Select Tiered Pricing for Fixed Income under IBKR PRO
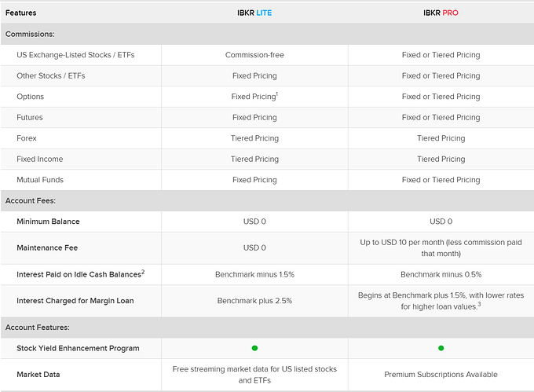This screenshot has width=534, height=392. point(441,159)
